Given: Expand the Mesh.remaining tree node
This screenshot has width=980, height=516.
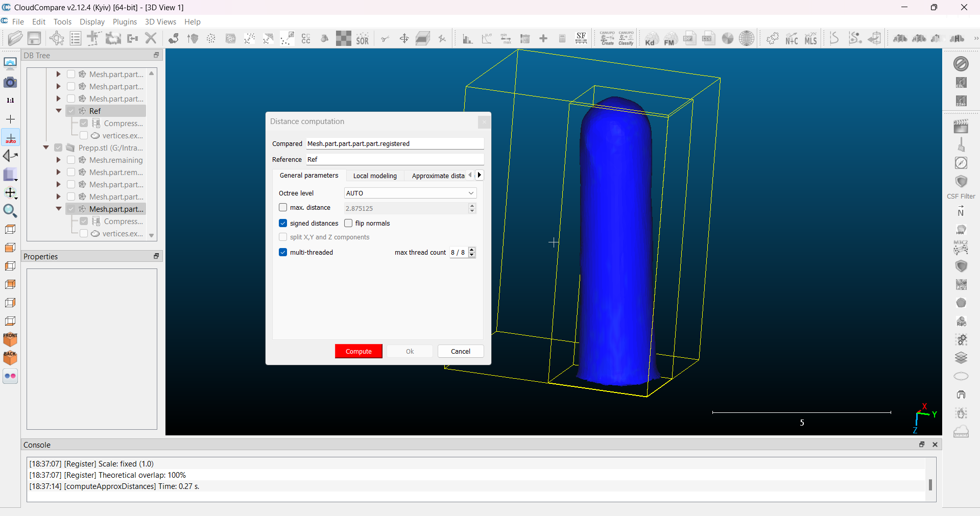Looking at the screenshot, I should (59, 160).
